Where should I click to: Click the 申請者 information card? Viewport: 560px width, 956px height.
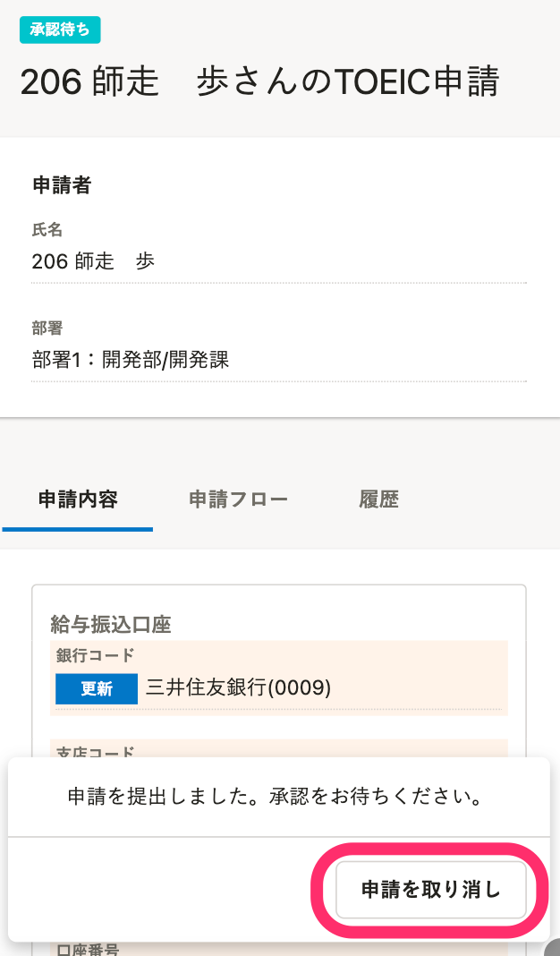tap(279, 277)
